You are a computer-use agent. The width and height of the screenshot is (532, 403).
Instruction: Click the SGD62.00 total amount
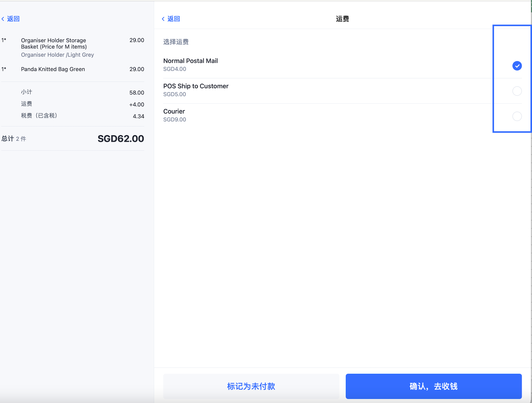tap(121, 139)
